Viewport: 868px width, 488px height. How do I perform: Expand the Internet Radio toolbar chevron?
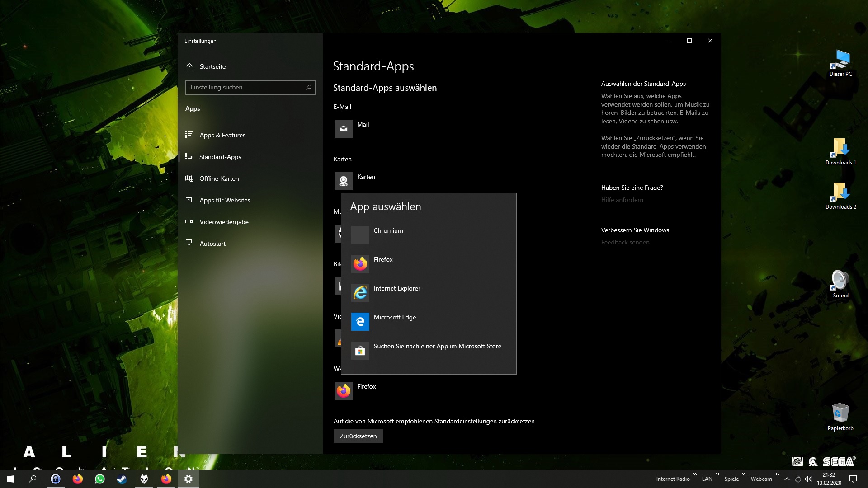[695, 474]
